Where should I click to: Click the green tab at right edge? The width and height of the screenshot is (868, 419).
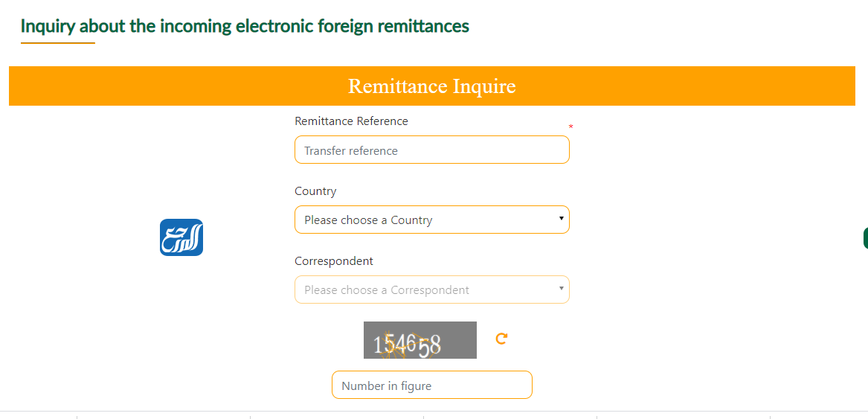pyautogui.click(x=865, y=239)
